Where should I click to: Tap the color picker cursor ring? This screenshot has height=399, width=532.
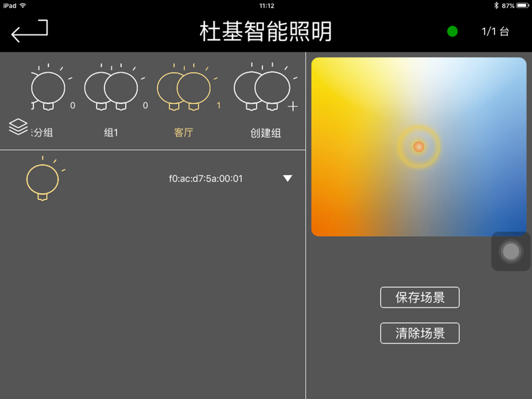click(x=419, y=147)
